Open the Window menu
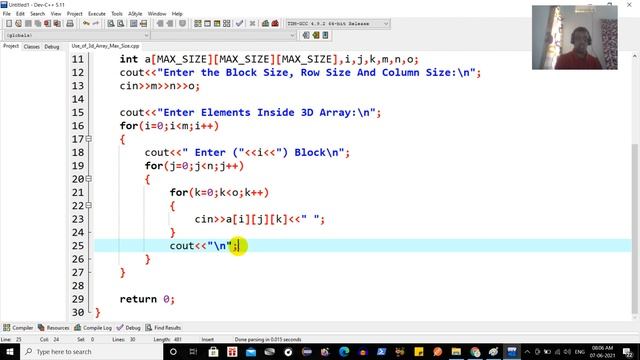The height and width of the screenshot is (360, 640). pos(157,13)
